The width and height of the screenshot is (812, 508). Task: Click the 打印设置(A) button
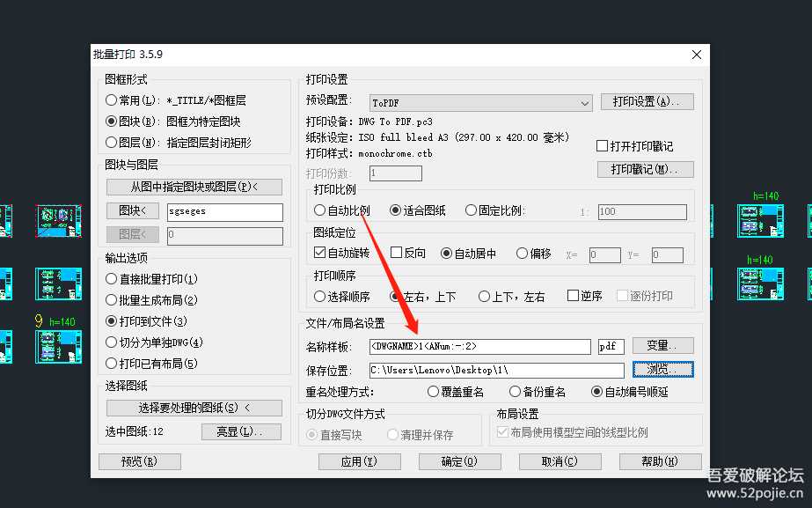[x=647, y=102]
